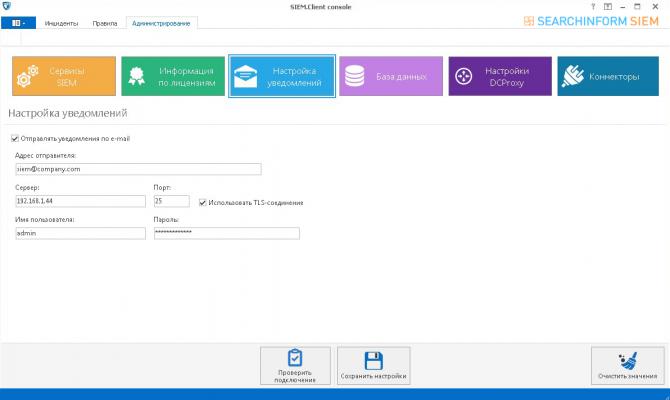Minimize the SIEM.Client console window
670x400 pixels.
pos(623,7)
